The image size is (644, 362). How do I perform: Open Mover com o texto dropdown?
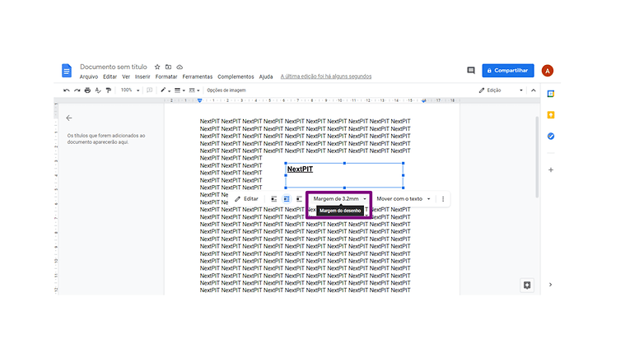coord(404,199)
